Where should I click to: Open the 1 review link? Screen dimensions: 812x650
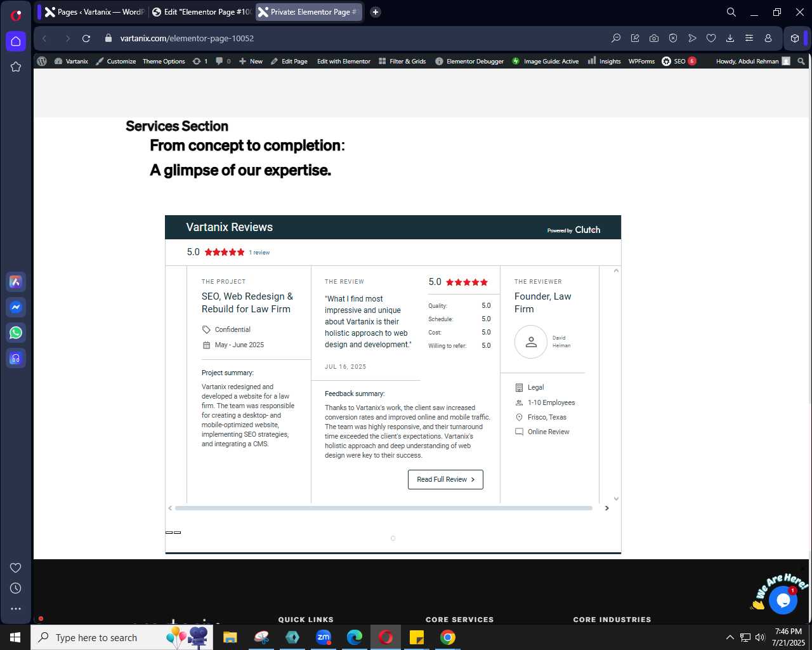point(259,253)
